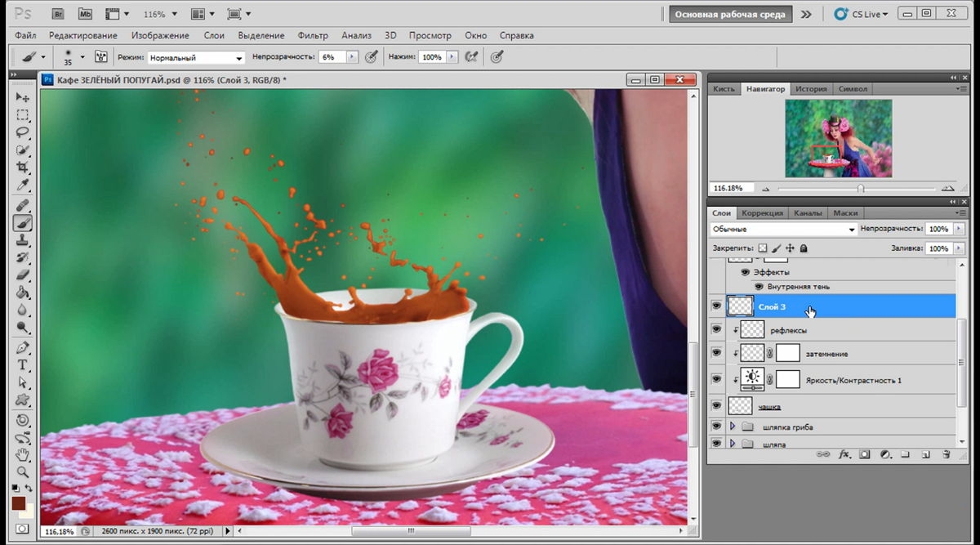Viewport: 980px width, 545px height.
Task: Hide the Слой 3 layer
Action: [x=717, y=306]
